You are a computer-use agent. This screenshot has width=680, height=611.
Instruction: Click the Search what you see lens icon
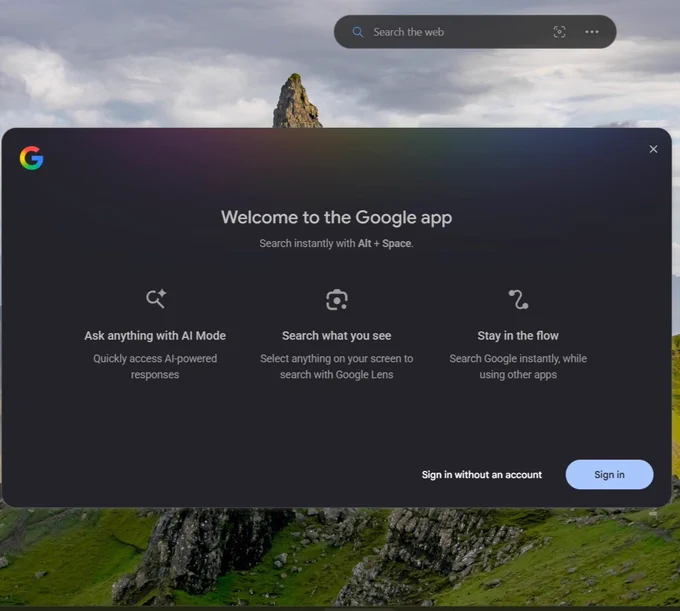[x=337, y=300]
